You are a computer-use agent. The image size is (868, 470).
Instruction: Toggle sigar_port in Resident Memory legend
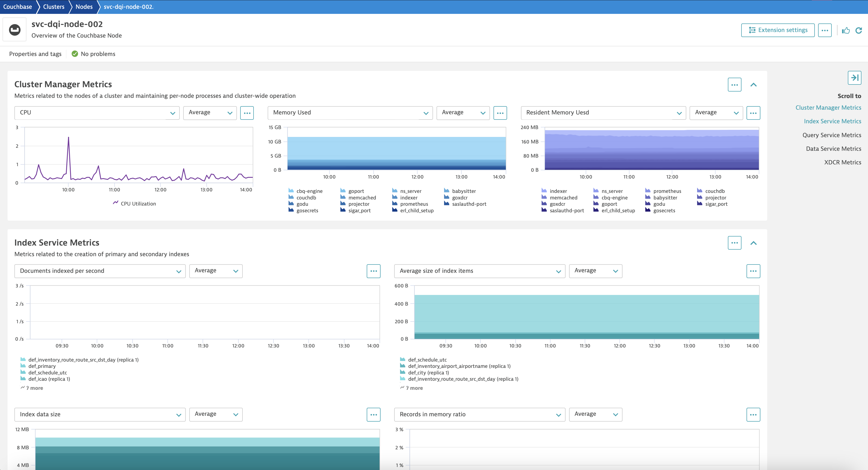pyautogui.click(x=716, y=204)
